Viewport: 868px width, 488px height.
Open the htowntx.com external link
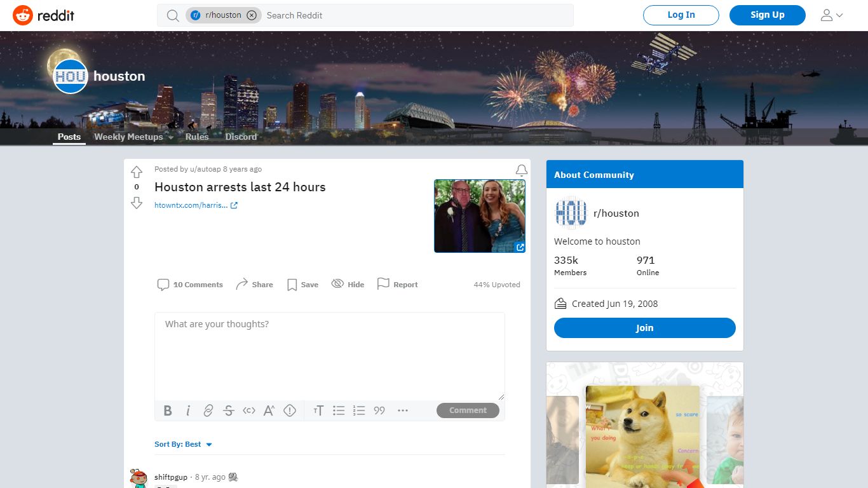point(196,205)
